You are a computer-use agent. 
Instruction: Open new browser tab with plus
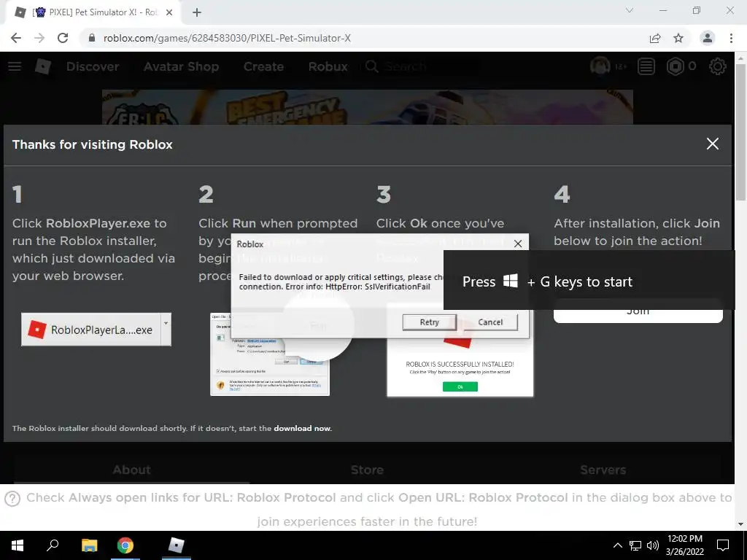(x=197, y=12)
